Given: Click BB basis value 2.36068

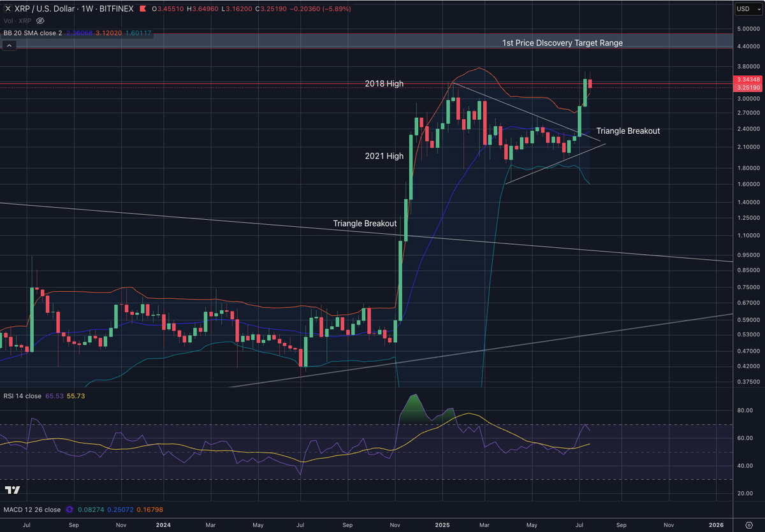Looking at the screenshot, I should pos(80,32).
